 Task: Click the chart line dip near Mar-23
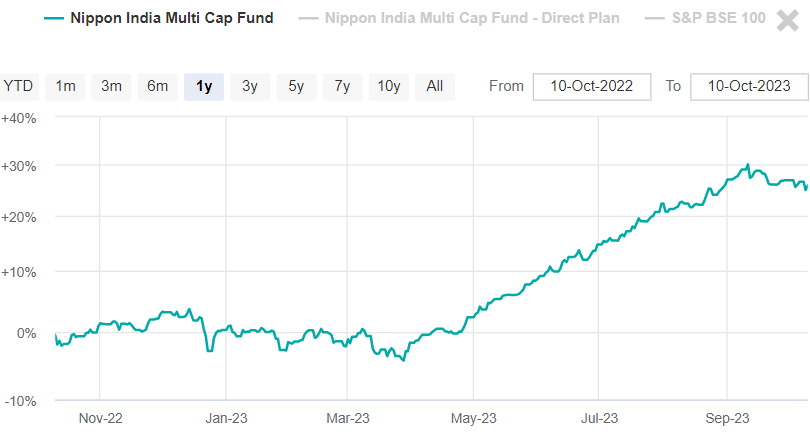click(403, 360)
